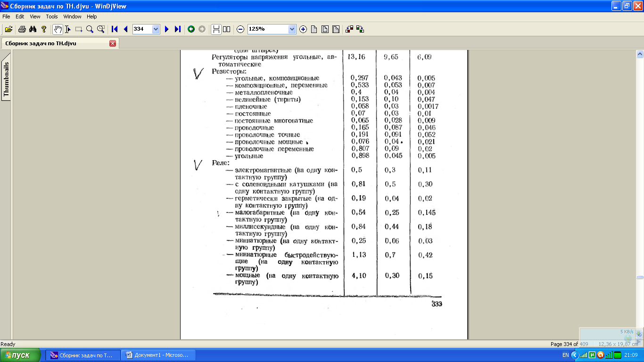Image resolution: width=644 pixels, height=362 pixels.
Task: Close the Сборник задач по ТН.djvu document tab
Action: click(113, 43)
